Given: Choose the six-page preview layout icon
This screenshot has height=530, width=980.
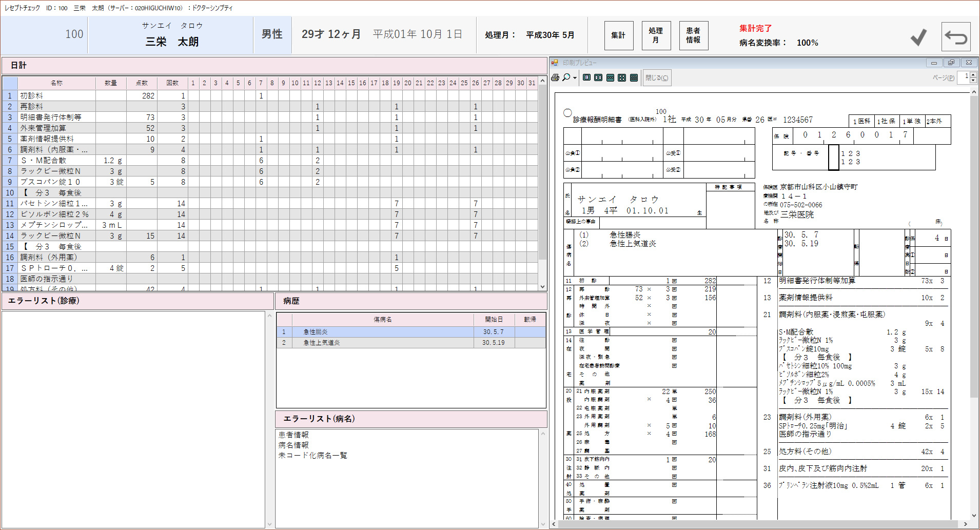Looking at the screenshot, I should [634, 77].
